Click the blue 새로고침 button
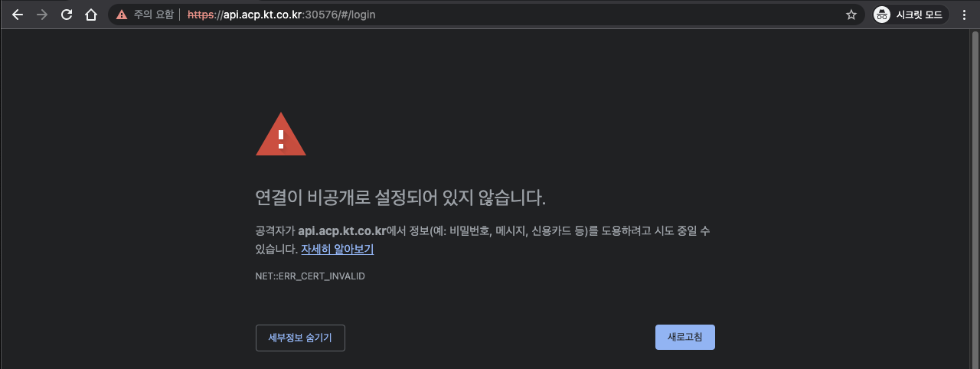This screenshot has width=980, height=369. (685, 337)
